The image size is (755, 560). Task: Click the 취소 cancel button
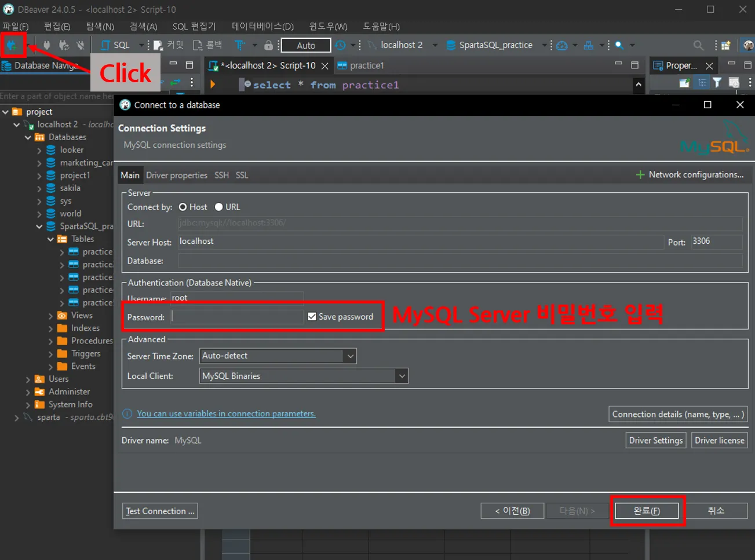(716, 511)
